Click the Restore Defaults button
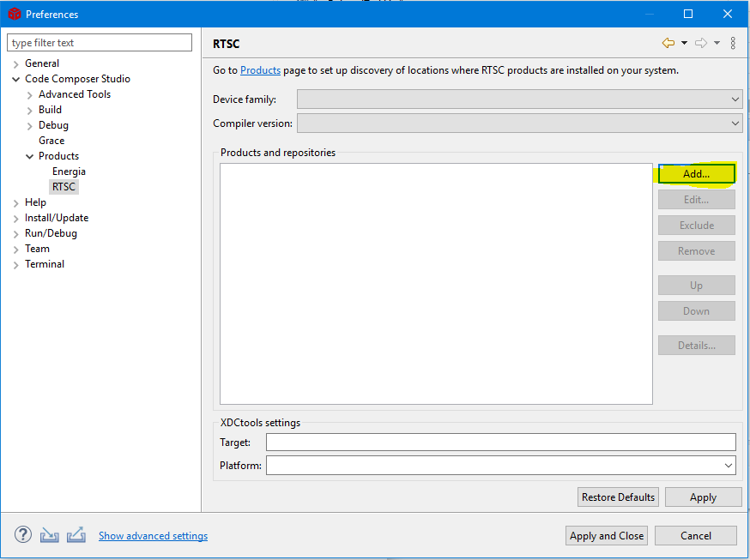Viewport: 750px width, 560px height. tap(618, 497)
